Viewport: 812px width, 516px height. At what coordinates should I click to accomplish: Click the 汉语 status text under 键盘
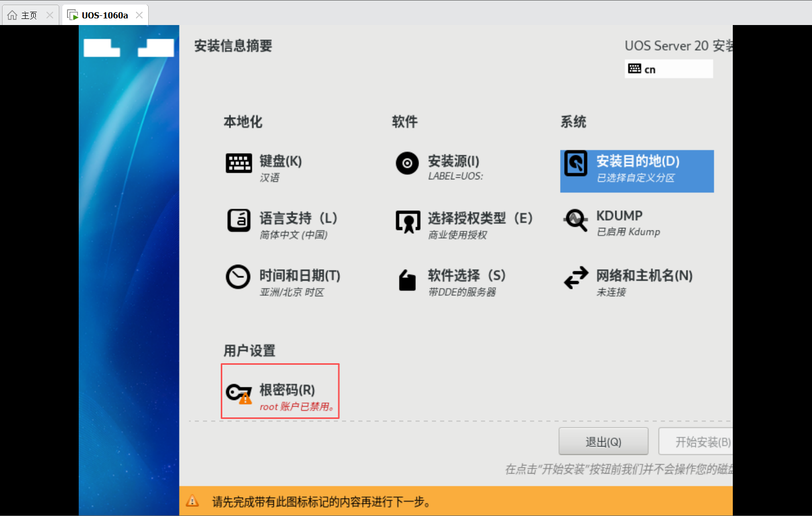coord(269,178)
